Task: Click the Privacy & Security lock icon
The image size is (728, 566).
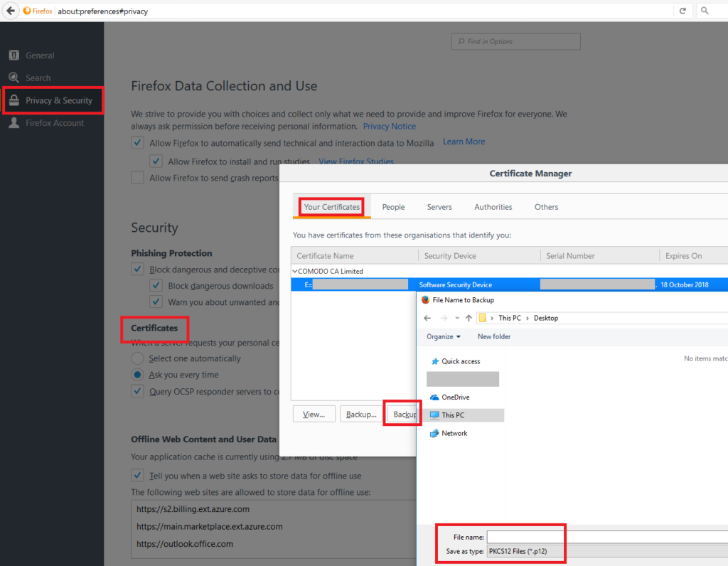Action: click(14, 100)
